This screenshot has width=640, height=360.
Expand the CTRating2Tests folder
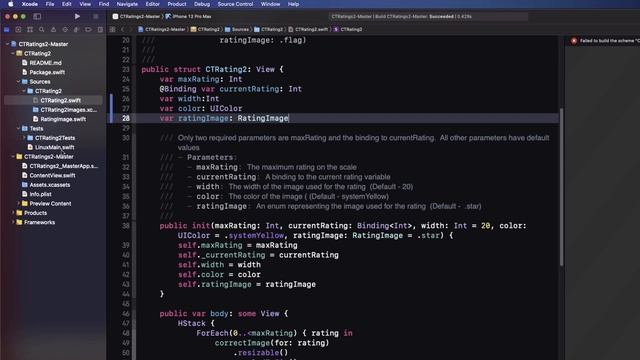click(x=24, y=138)
